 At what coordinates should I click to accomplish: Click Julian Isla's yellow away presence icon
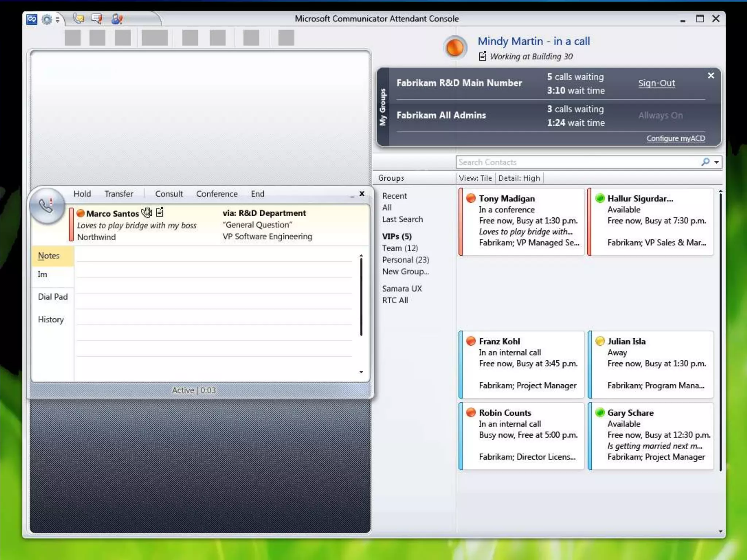click(600, 341)
